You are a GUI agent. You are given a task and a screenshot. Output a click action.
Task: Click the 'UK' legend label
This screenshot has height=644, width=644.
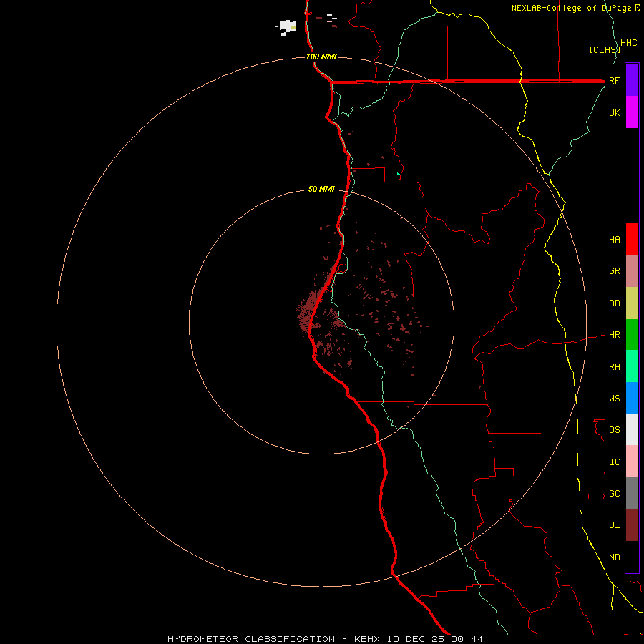615,113
